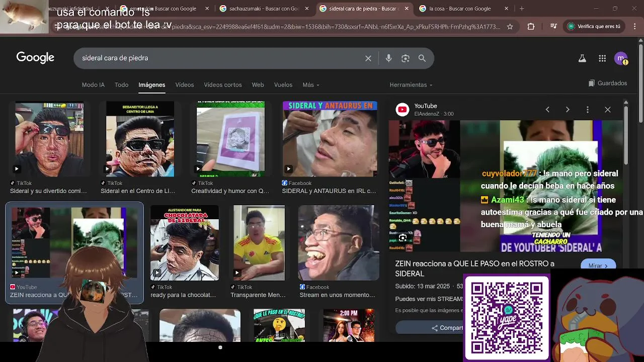Bookmark this page with the star

(x=510, y=27)
